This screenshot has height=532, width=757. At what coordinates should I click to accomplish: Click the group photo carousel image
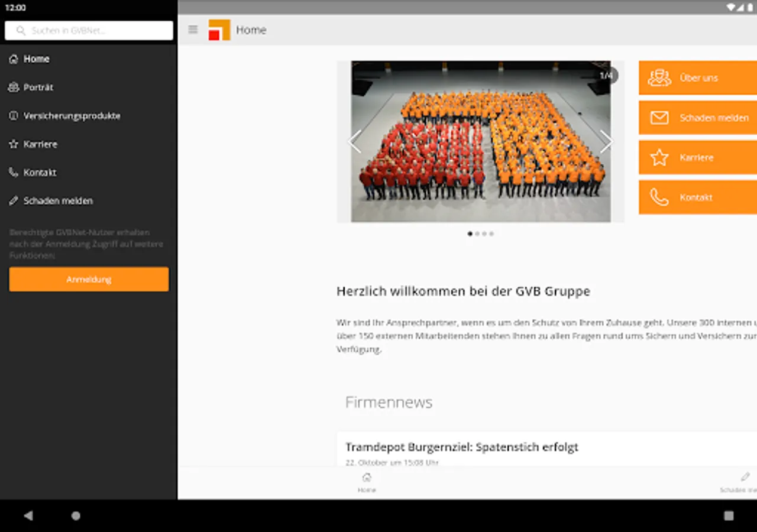tap(481, 142)
